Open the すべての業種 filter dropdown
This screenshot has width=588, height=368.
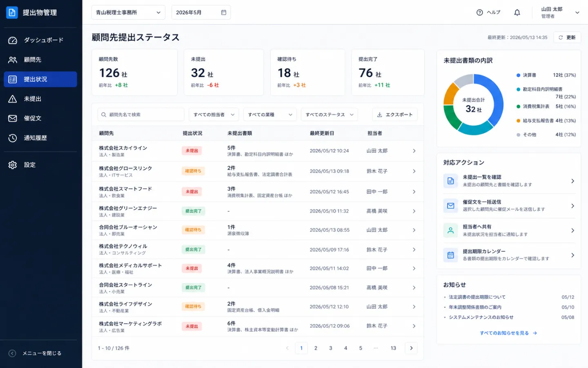[x=270, y=115]
